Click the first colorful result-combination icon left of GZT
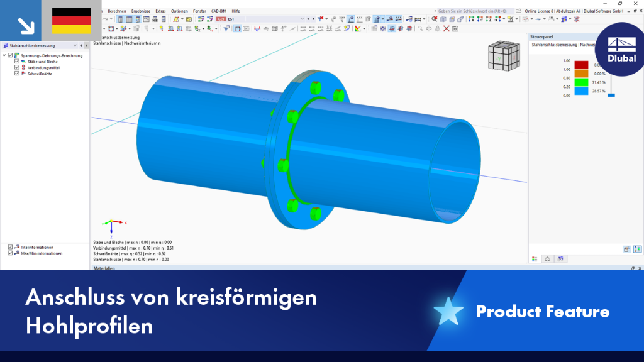This screenshot has width=644, height=362. point(201,19)
